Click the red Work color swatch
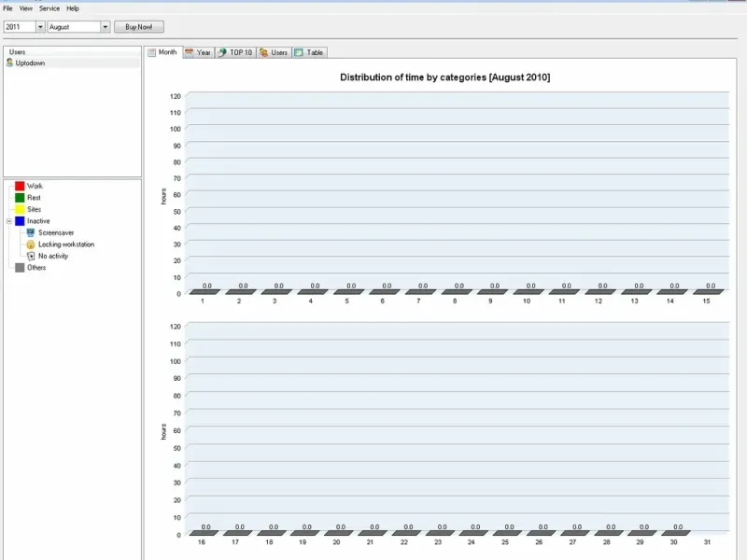747x560 pixels. pyautogui.click(x=20, y=186)
